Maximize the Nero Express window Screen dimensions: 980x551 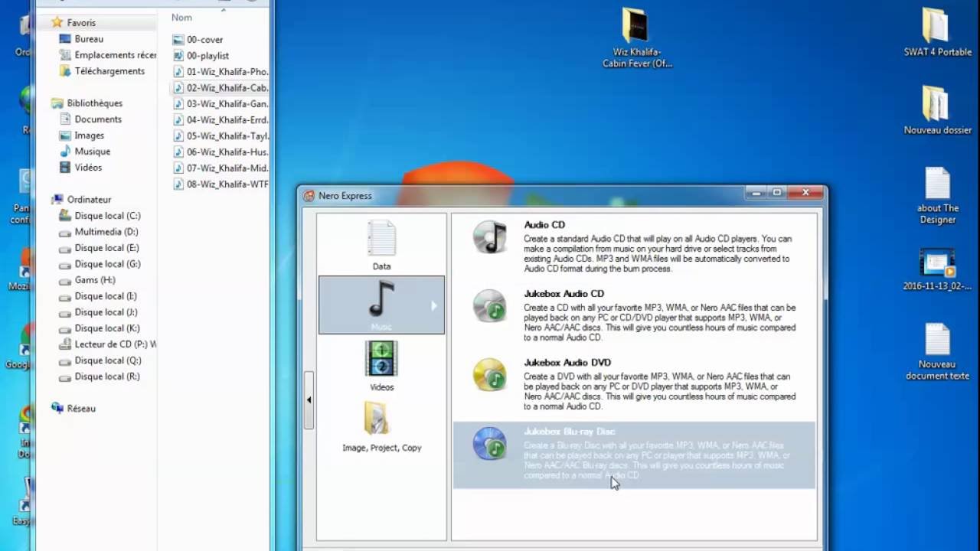tap(777, 193)
